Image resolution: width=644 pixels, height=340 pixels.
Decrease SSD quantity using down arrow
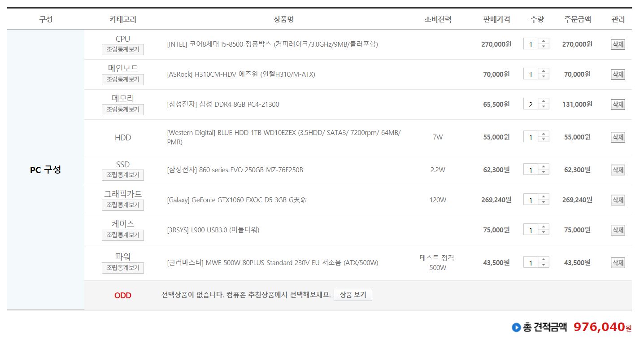(x=544, y=172)
